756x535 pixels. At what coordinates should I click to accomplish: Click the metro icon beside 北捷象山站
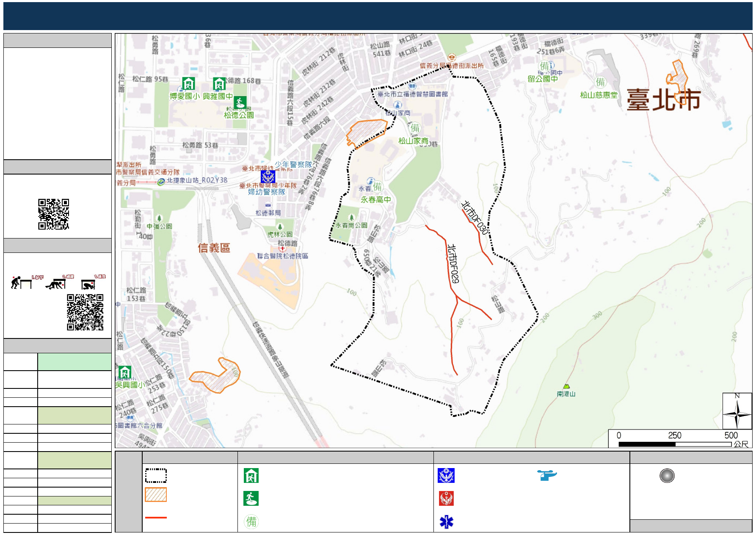pos(161,182)
